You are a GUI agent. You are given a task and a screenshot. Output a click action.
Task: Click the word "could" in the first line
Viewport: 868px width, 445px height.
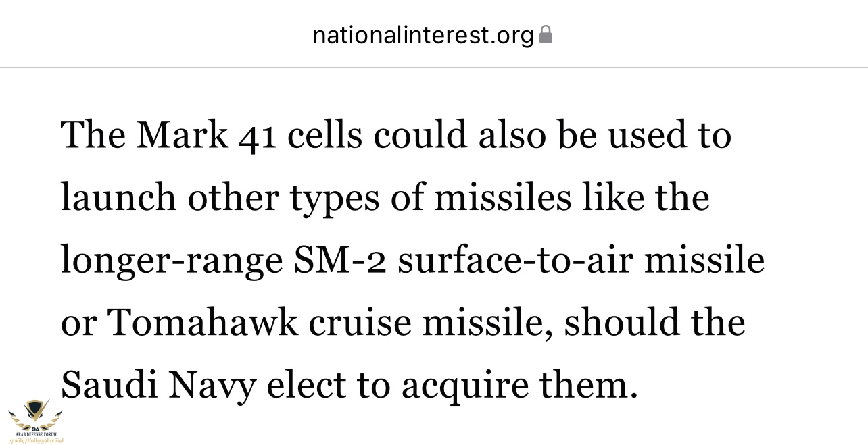tap(420, 134)
